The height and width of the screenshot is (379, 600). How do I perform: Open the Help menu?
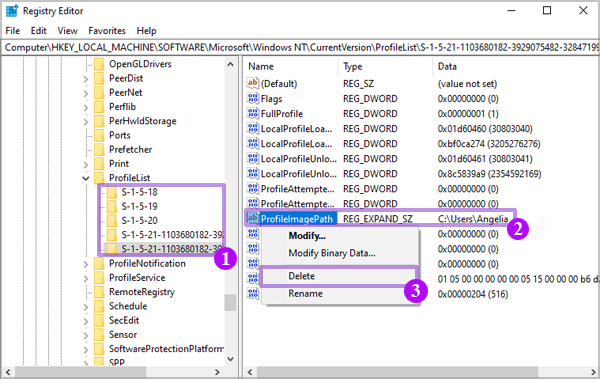pyautogui.click(x=147, y=31)
